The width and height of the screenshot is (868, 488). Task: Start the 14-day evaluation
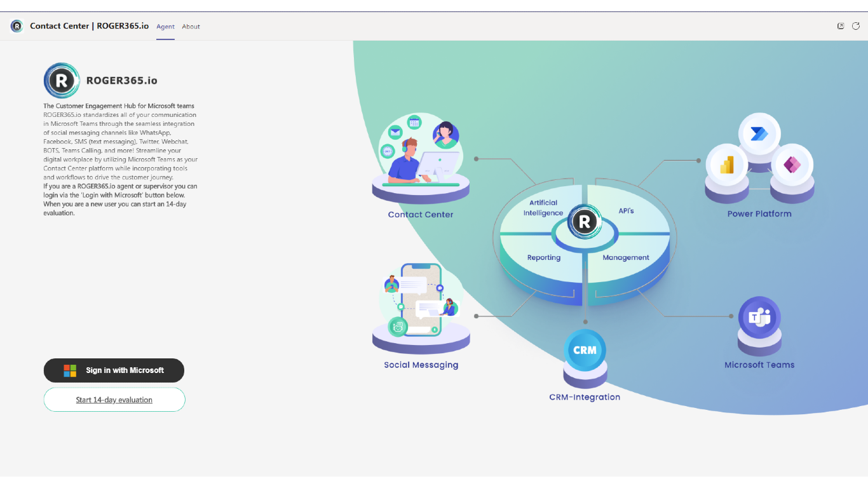click(114, 400)
